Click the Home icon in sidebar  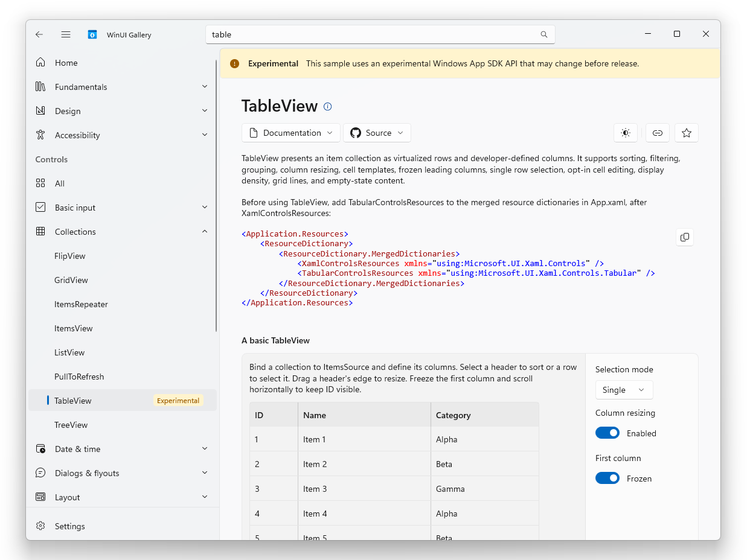[40, 62]
